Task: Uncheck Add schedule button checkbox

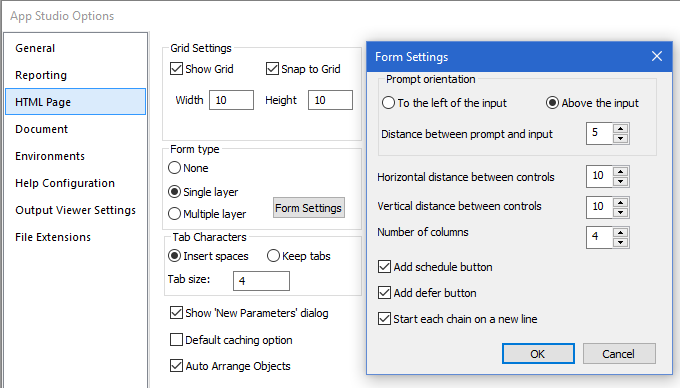Action: 384,267
